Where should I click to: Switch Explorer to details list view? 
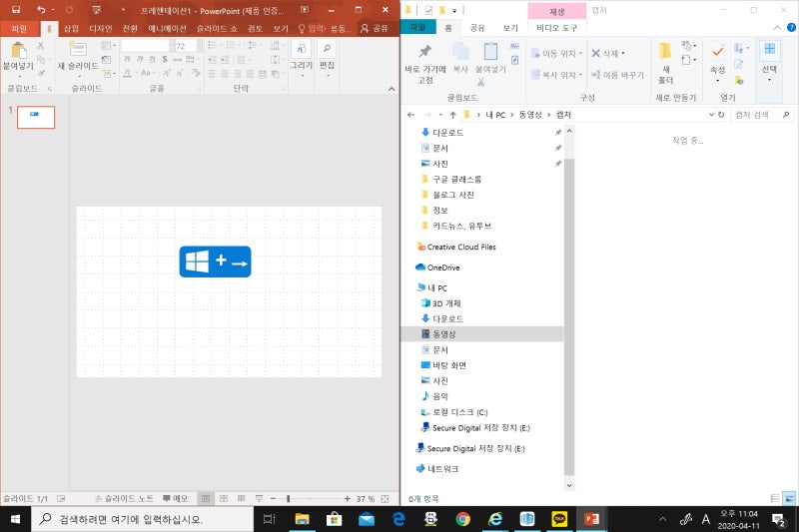pyautogui.click(x=775, y=498)
